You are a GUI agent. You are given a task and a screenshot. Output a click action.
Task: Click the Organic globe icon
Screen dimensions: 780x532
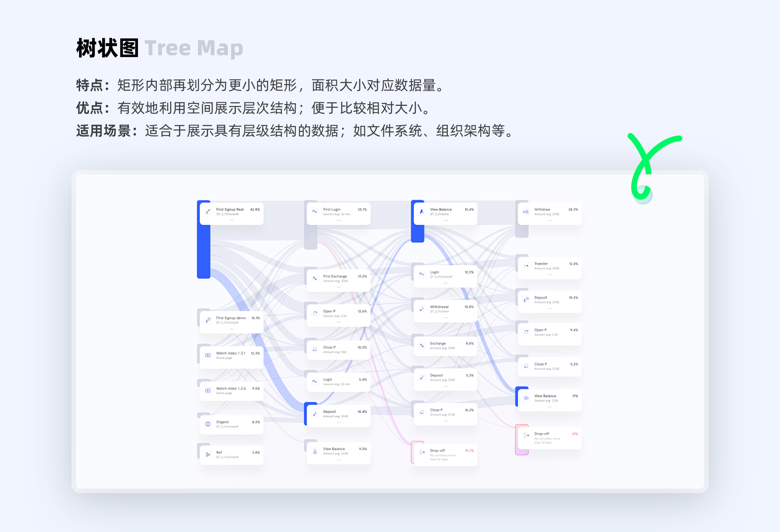pyautogui.click(x=208, y=424)
